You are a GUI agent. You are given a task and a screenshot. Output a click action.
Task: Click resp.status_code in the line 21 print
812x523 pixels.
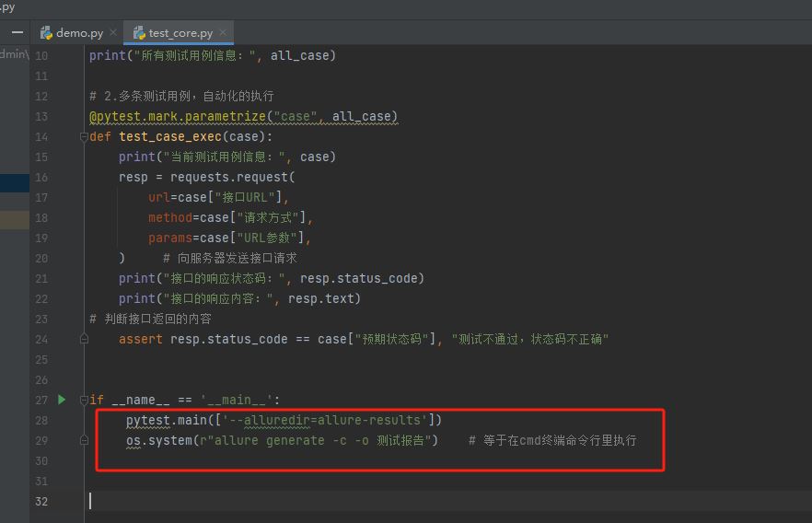[358, 279]
